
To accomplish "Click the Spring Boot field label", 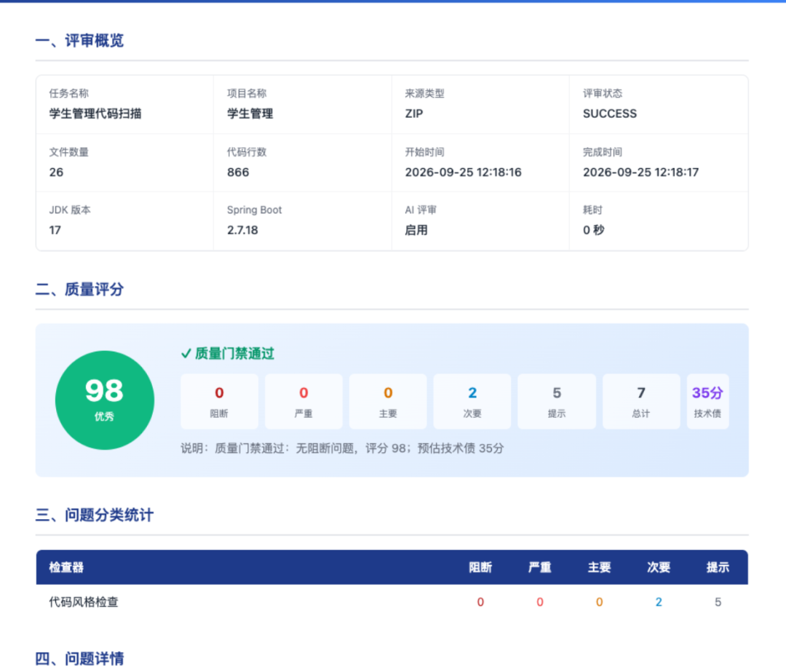I will coord(254,210).
